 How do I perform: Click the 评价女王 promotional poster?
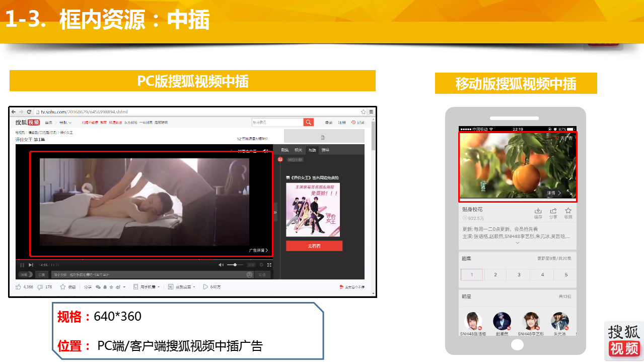click(x=313, y=210)
